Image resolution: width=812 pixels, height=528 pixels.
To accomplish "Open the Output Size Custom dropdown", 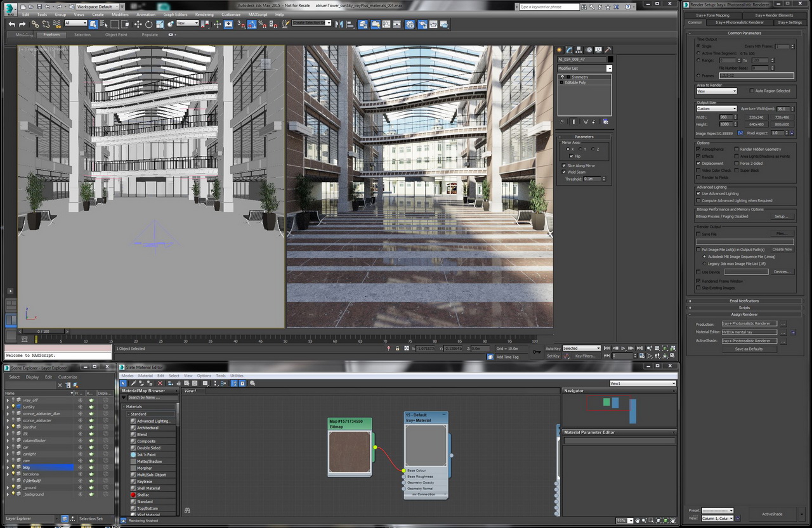I will (x=716, y=108).
